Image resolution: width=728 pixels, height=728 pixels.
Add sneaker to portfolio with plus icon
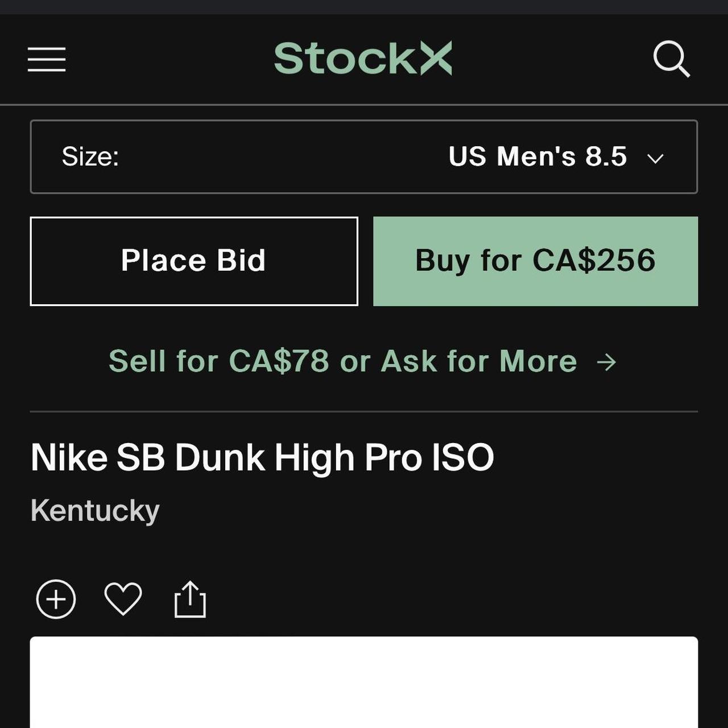[55, 599]
